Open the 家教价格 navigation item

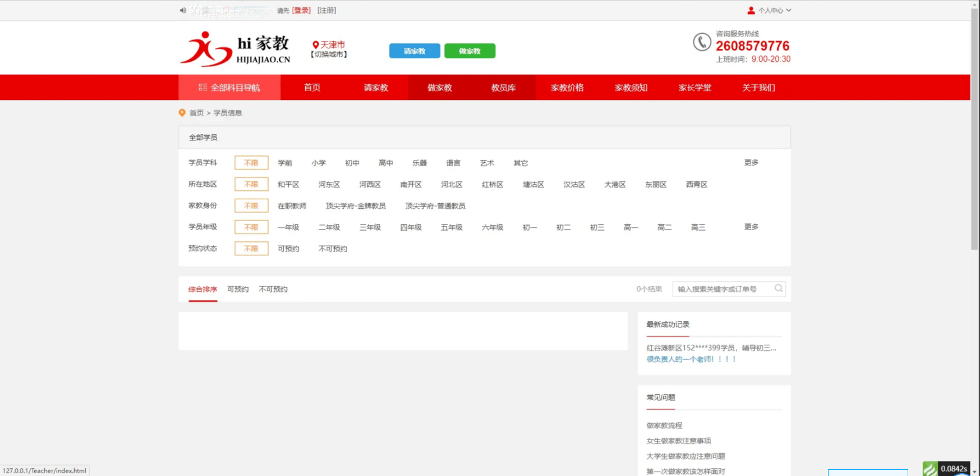click(567, 88)
